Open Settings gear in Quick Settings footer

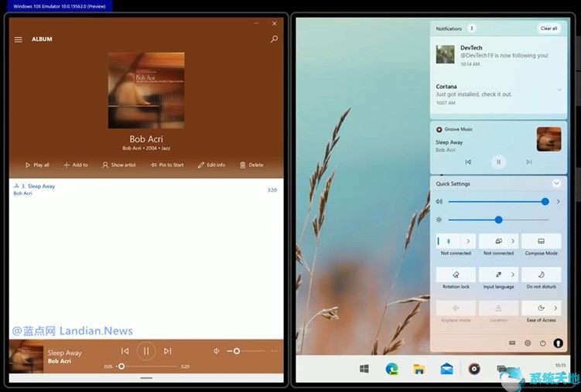528,343
